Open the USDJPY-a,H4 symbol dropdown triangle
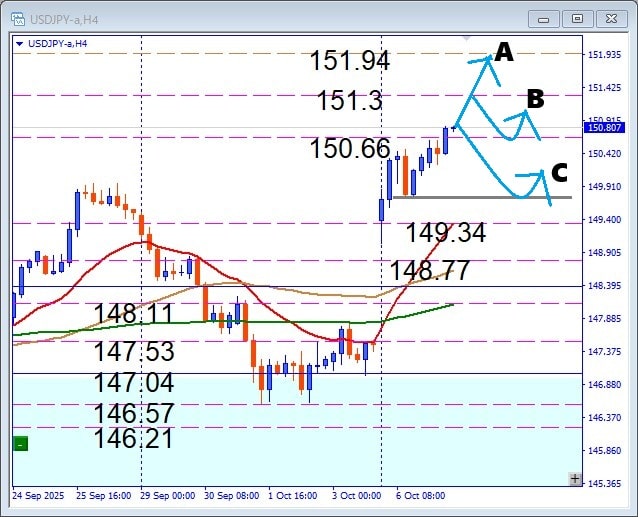This screenshot has height=517, width=638. point(20,43)
